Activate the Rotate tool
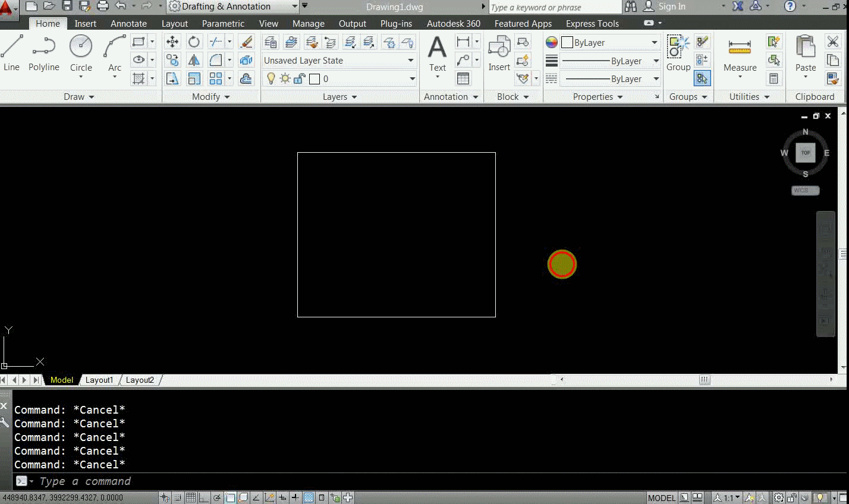Image resolution: width=849 pixels, height=504 pixels. pyautogui.click(x=194, y=42)
